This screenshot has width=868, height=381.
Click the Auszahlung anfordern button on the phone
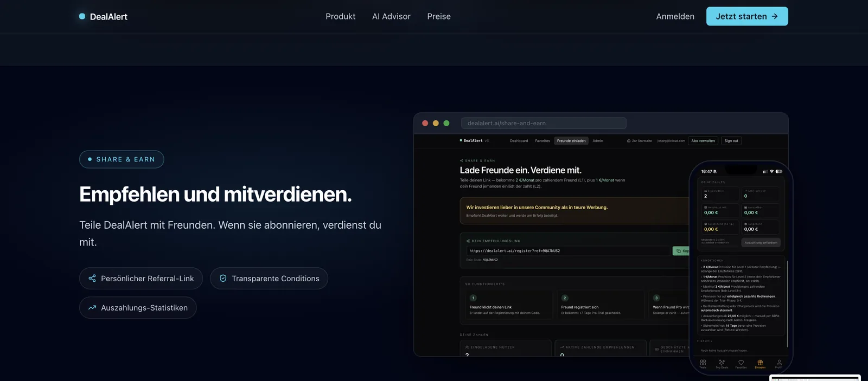(761, 243)
